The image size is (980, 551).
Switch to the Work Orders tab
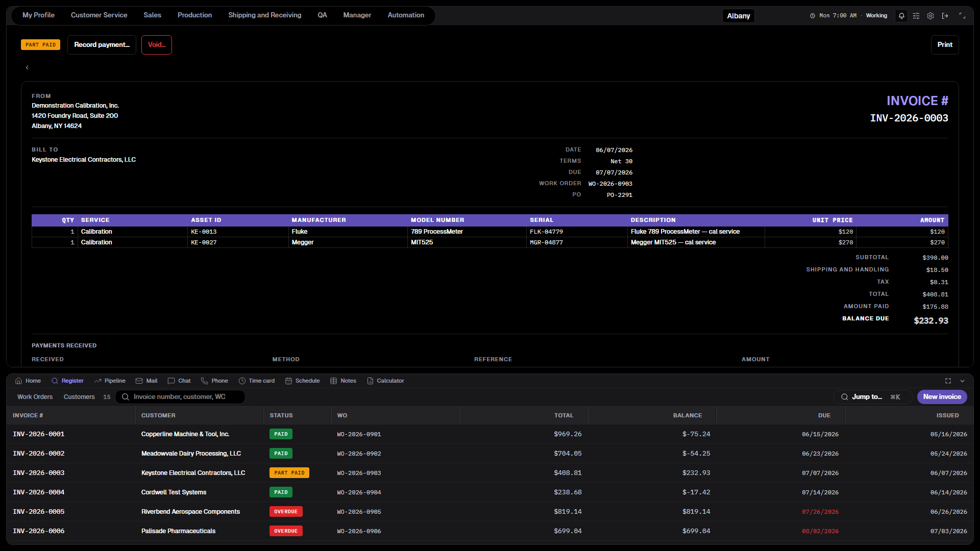coord(35,397)
